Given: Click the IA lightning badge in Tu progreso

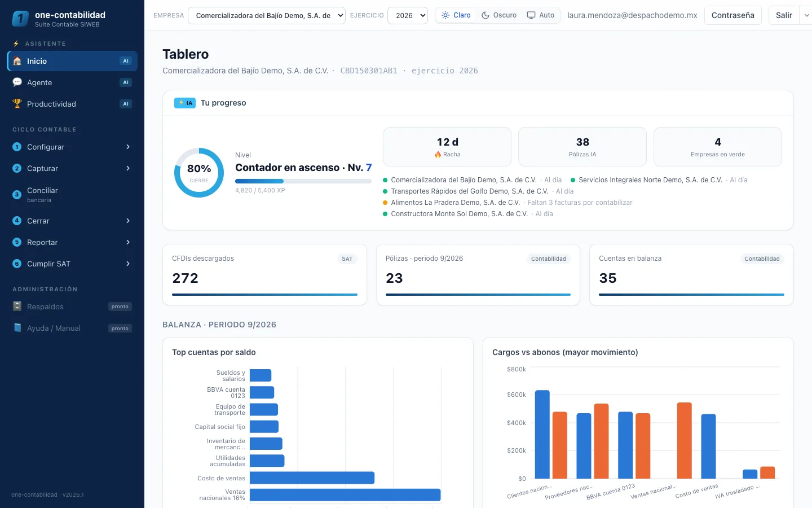Looking at the screenshot, I should click(185, 103).
